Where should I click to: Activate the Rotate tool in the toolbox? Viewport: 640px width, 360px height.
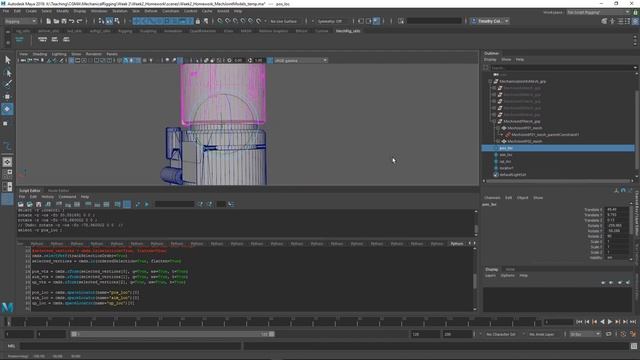(x=7, y=109)
